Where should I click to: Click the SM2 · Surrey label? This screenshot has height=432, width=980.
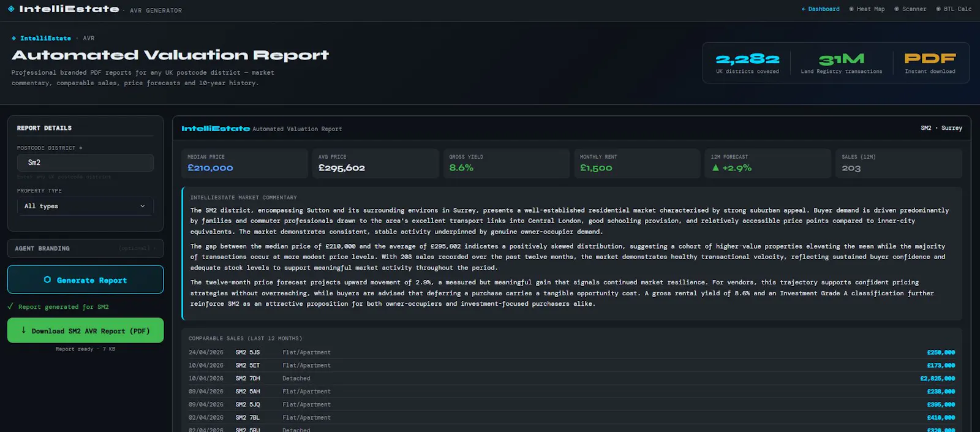coord(941,128)
